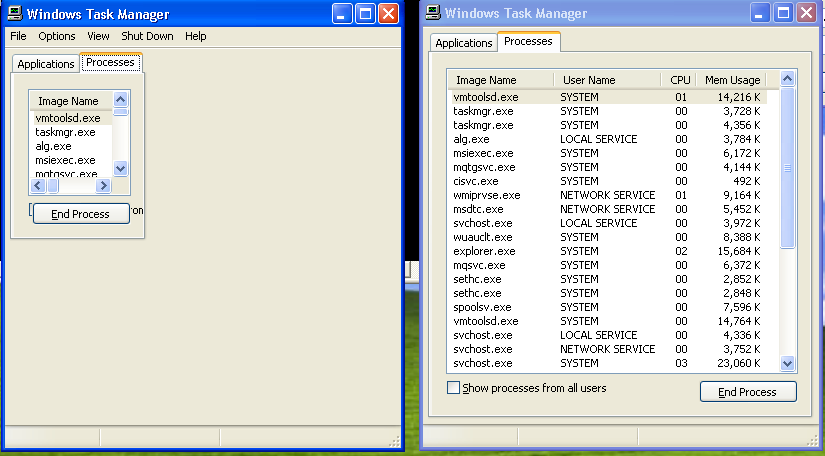
Task: Click End Process in left Task Manager
Action: (x=81, y=214)
